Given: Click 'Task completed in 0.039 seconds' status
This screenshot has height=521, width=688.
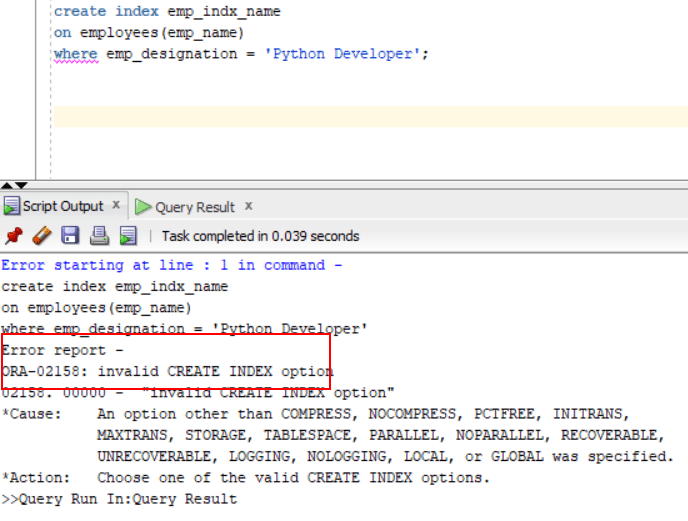Looking at the screenshot, I should point(261,236).
